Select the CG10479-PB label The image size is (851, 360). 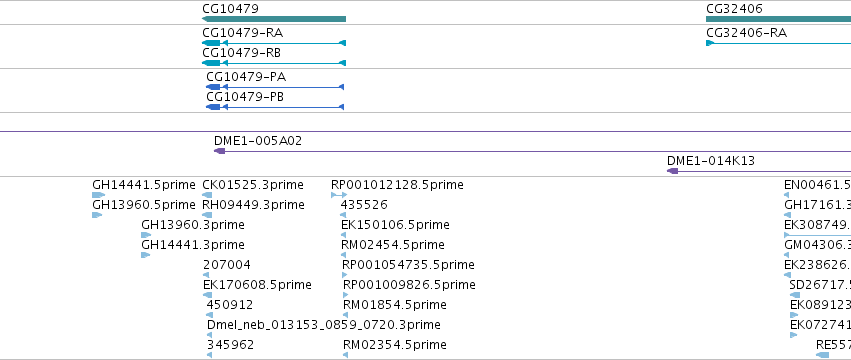coord(245,97)
